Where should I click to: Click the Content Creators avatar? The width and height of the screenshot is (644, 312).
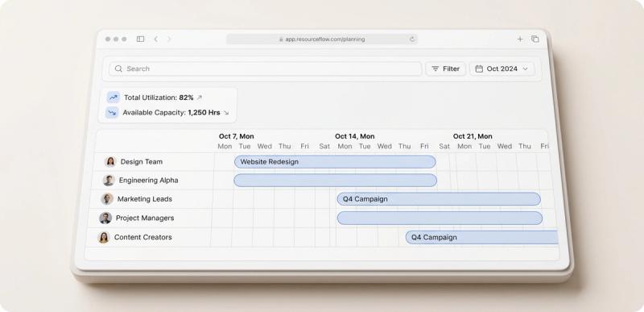coord(104,237)
